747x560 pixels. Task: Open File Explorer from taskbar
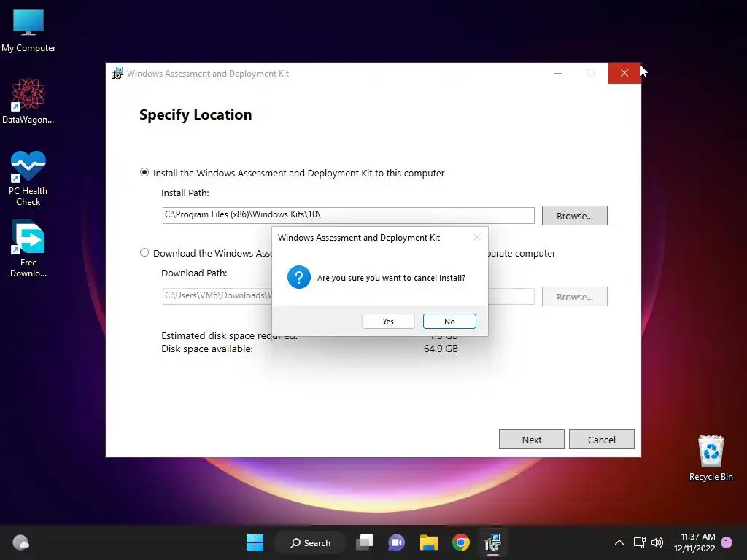[x=429, y=542]
